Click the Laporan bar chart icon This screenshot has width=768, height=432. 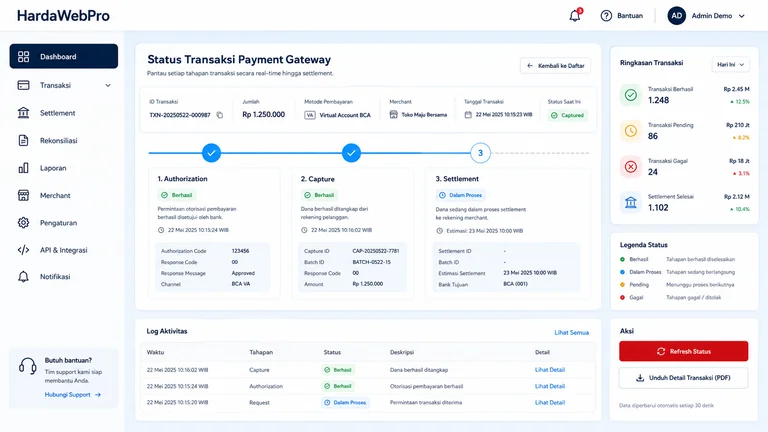tap(24, 168)
